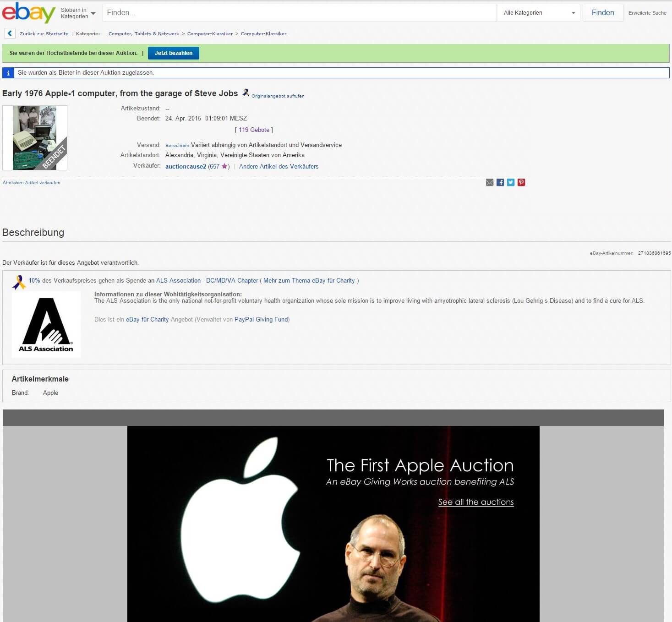Click See all the auctions link
The image size is (672, 622).
tap(476, 502)
